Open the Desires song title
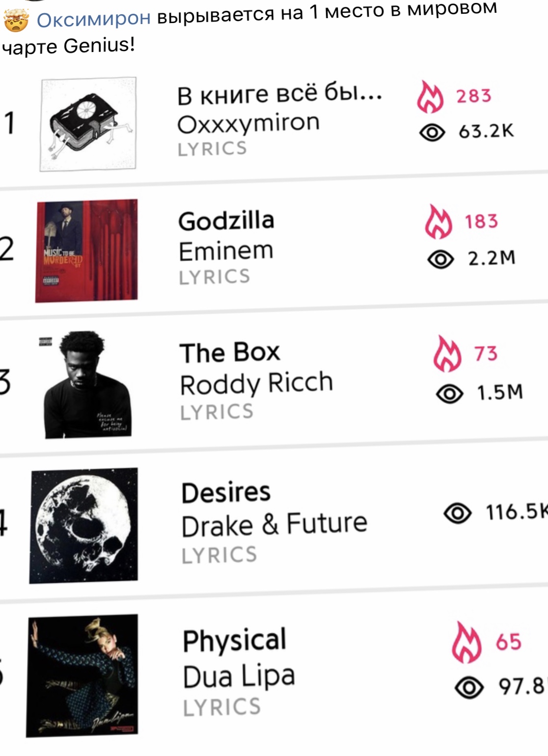 click(226, 492)
